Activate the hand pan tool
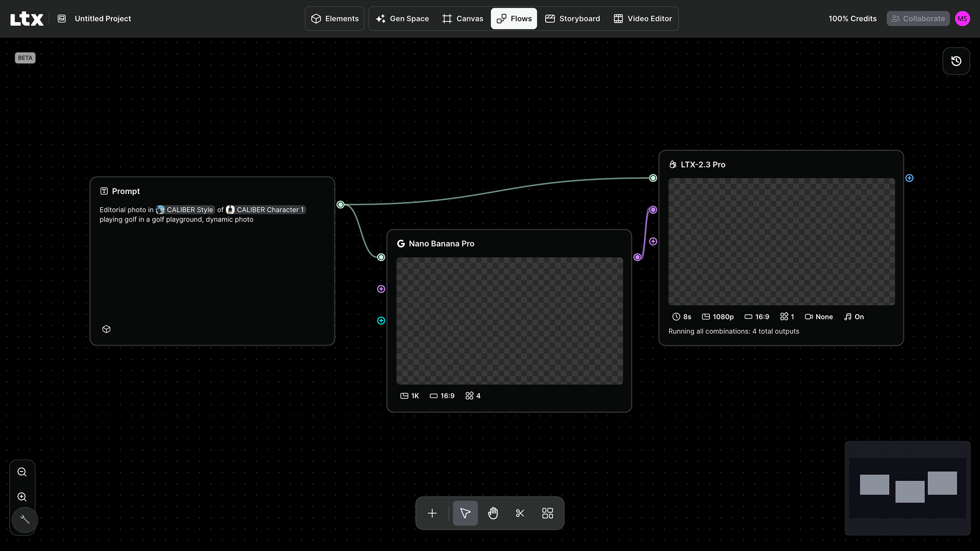 pos(493,513)
